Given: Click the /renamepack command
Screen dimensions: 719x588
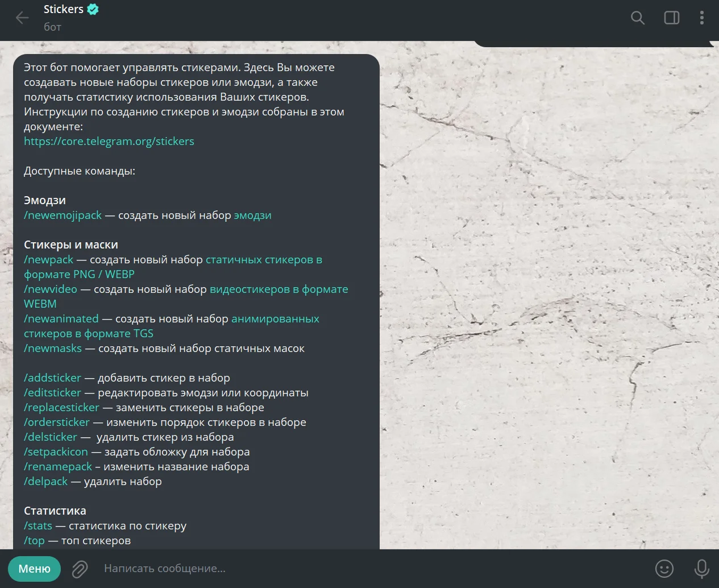Looking at the screenshot, I should 58,466.
